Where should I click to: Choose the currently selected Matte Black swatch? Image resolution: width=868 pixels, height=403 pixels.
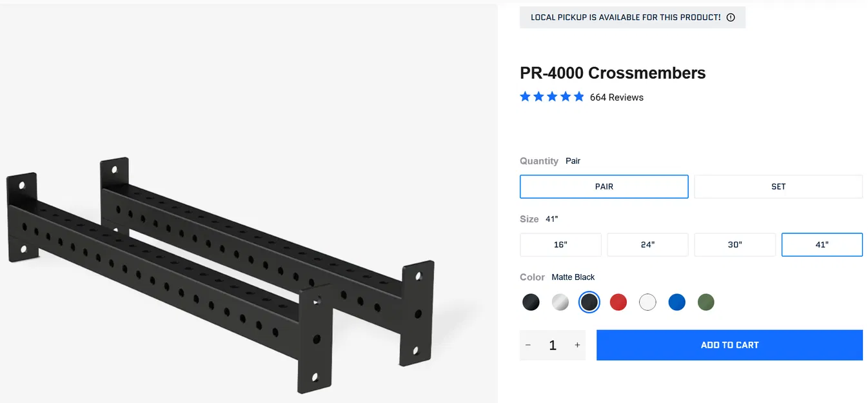pyautogui.click(x=589, y=302)
